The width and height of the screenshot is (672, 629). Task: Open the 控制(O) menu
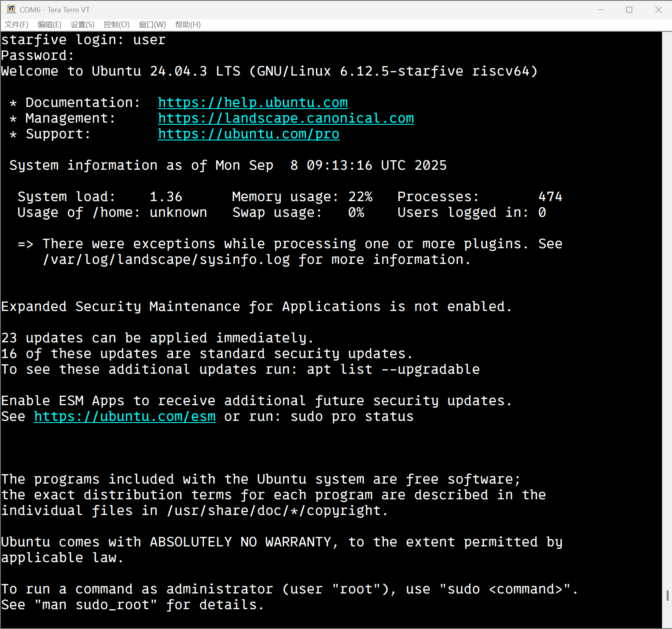tap(117, 25)
